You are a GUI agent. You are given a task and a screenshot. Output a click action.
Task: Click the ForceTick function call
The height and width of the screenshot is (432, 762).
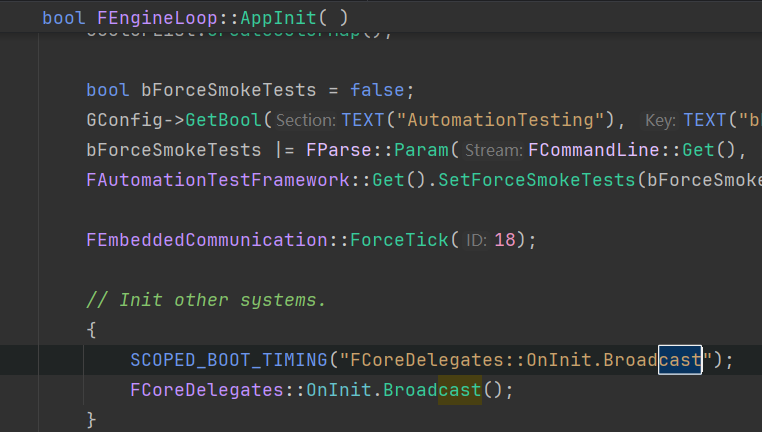click(x=399, y=240)
